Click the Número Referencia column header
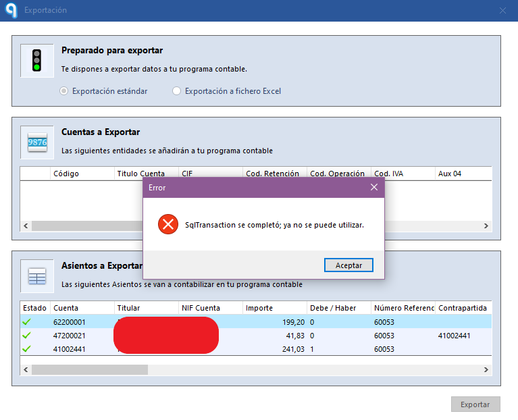The height and width of the screenshot is (420, 518). tap(403, 308)
